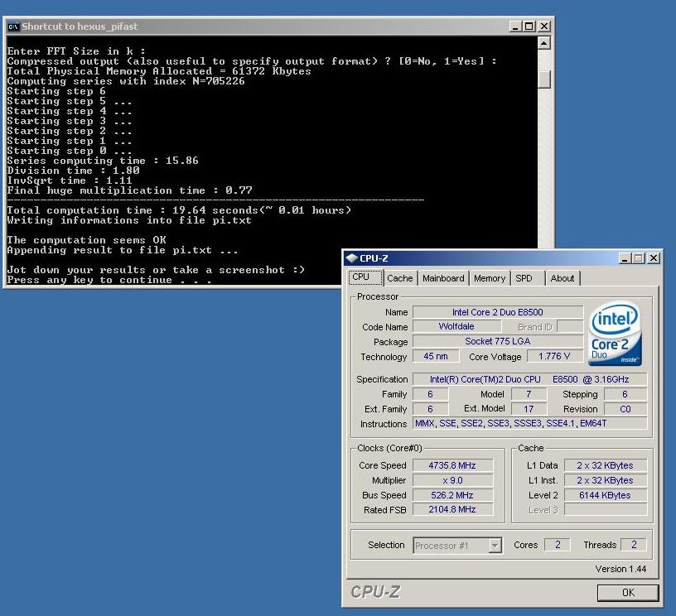This screenshot has height=616, width=676.
Task: Click the 'Total Physical Memory Allocated' line
Action: [159, 71]
